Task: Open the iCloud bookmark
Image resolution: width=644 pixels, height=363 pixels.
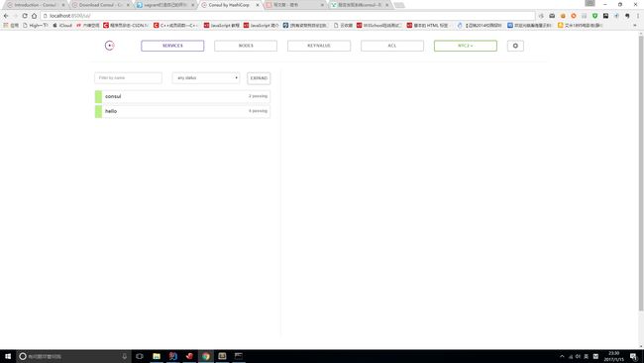Action: pyautogui.click(x=62, y=25)
